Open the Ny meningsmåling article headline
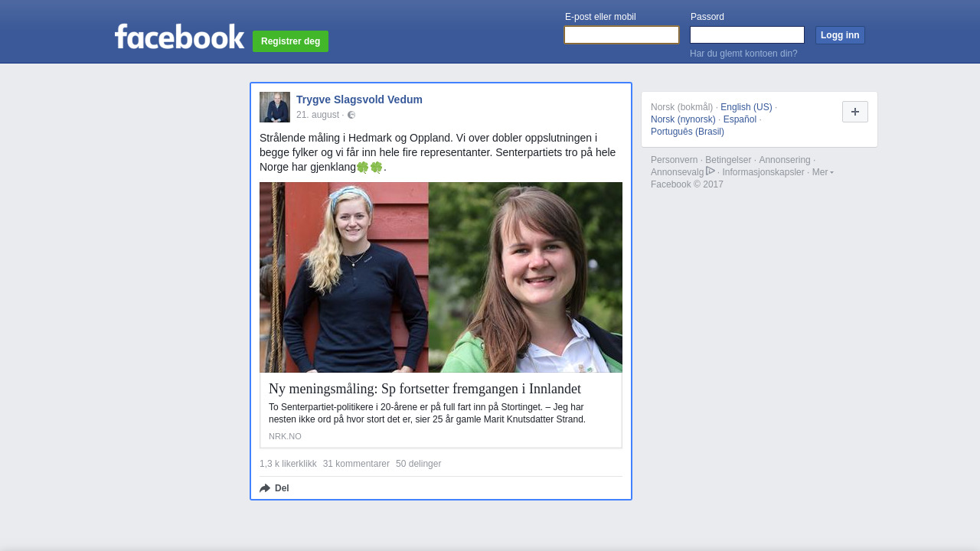This screenshot has height=551, width=980. click(425, 389)
